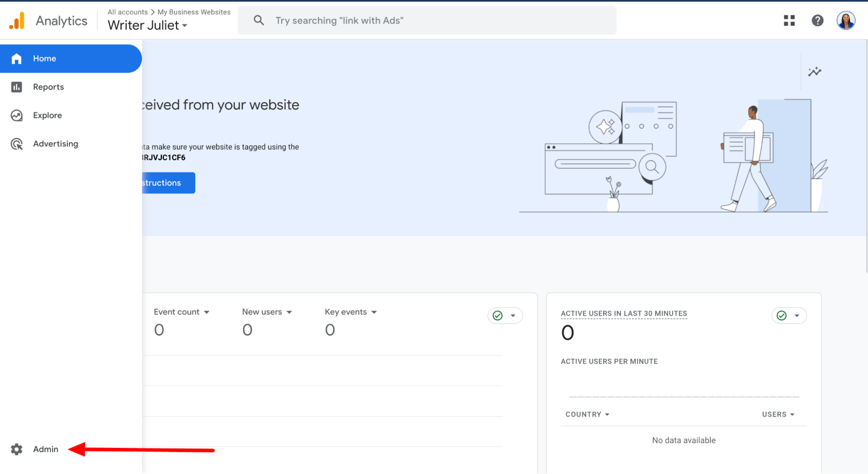Click the No data available text
This screenshot has height=474, width=868.
[x=683, y=441]
